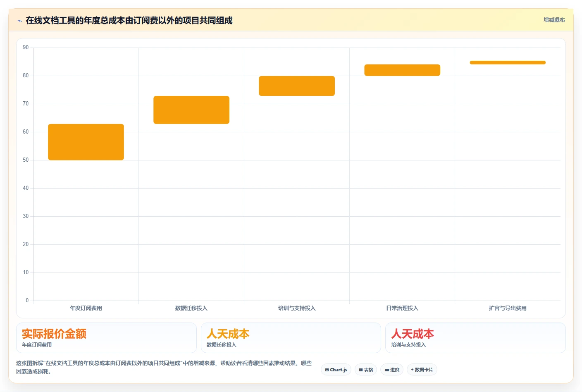Click the 进度 chip
This screenshot has height=392, width=582.
tap(392, 370)
